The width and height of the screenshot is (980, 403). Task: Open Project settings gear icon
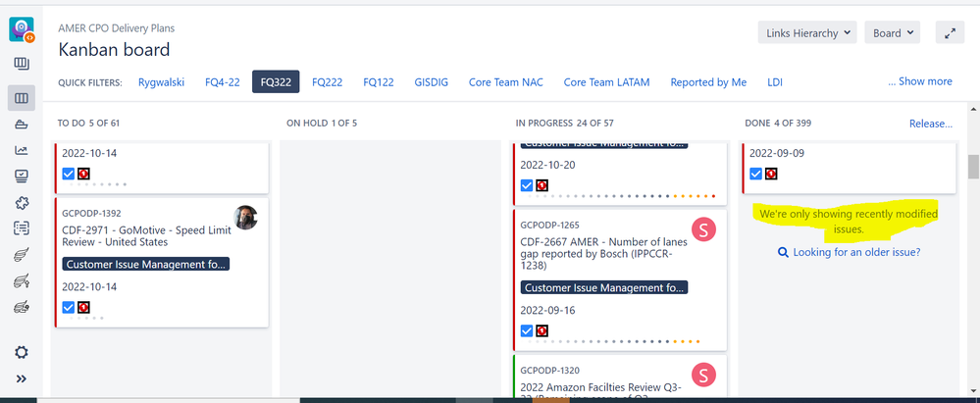(22, 352)
